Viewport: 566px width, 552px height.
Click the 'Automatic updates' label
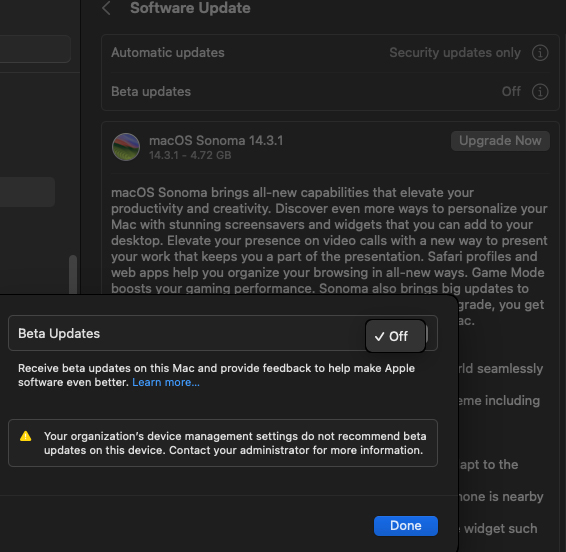[x=168, y=53]
